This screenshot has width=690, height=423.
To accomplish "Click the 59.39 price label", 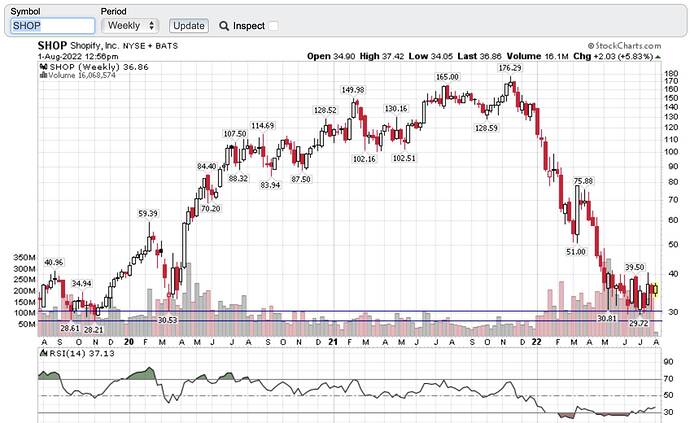I will tap(148, 213).
